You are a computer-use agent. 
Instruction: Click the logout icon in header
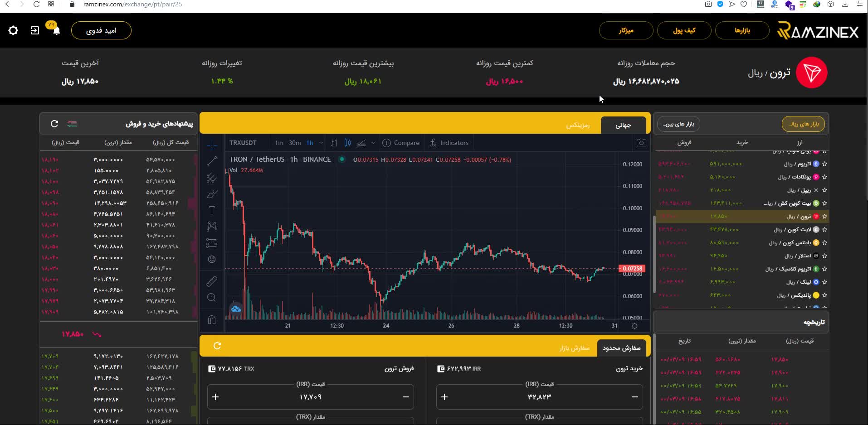(x=35, y=30)
